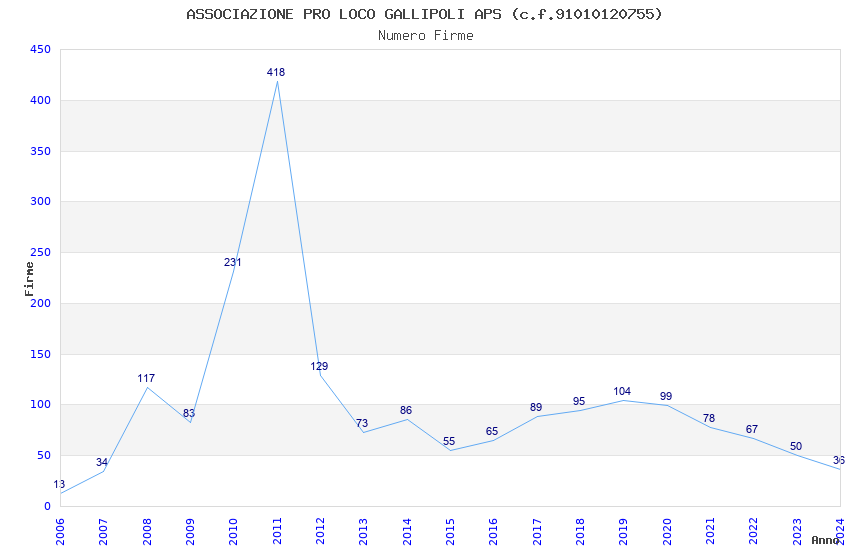
Task: Click the x-axis year 2016
Action: 493,532
